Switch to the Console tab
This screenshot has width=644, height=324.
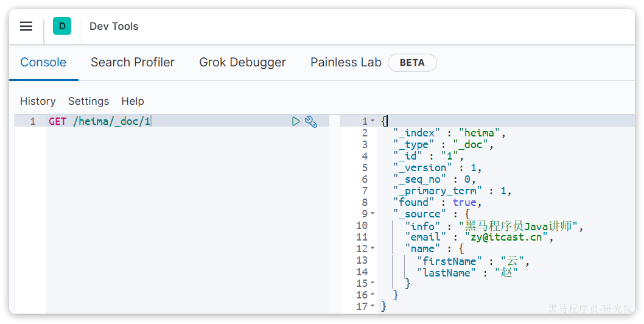43,62
